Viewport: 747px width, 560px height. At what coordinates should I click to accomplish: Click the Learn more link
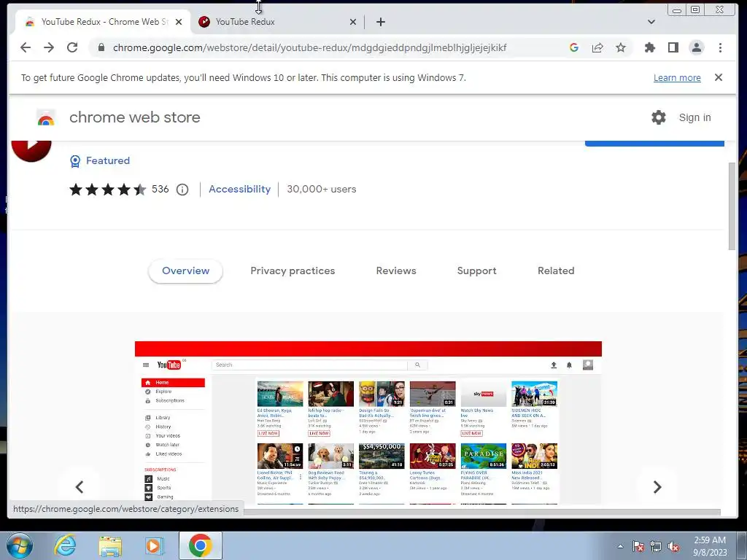677,77
